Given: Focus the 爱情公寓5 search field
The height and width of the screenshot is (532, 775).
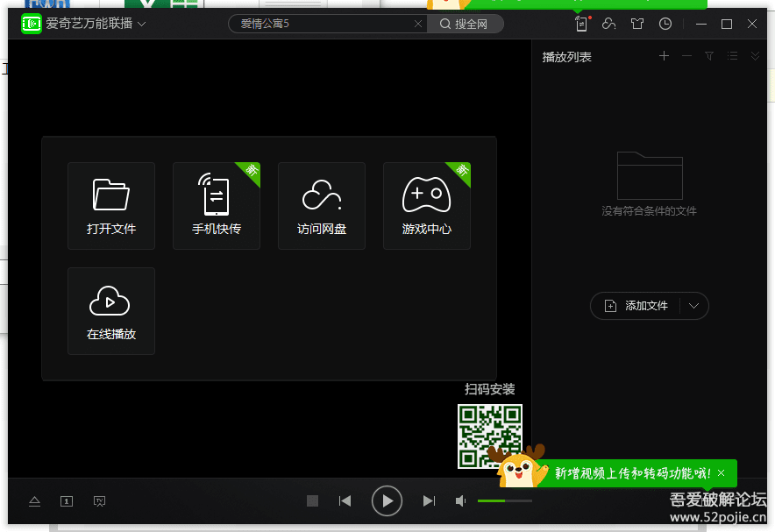Looking at the screenshot, I should [325, 24].
